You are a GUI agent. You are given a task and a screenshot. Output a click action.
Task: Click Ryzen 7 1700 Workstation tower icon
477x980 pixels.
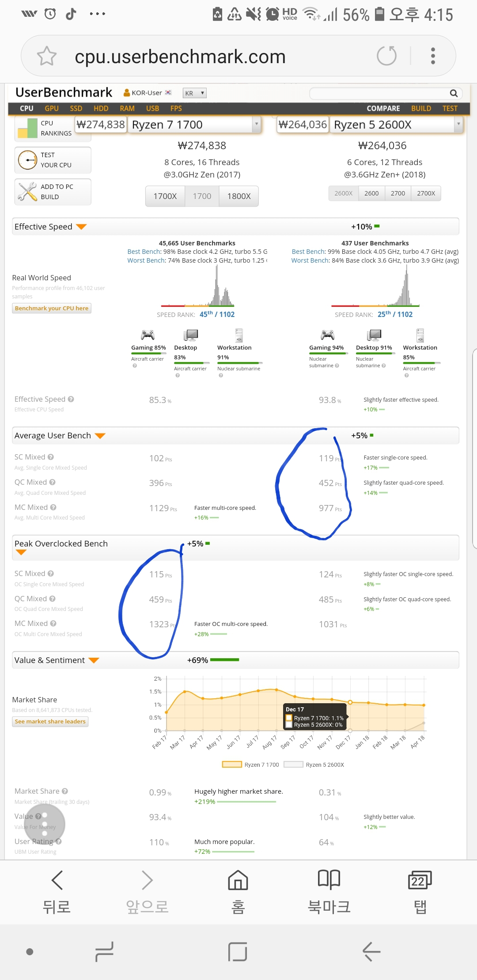tap(239, 335)
